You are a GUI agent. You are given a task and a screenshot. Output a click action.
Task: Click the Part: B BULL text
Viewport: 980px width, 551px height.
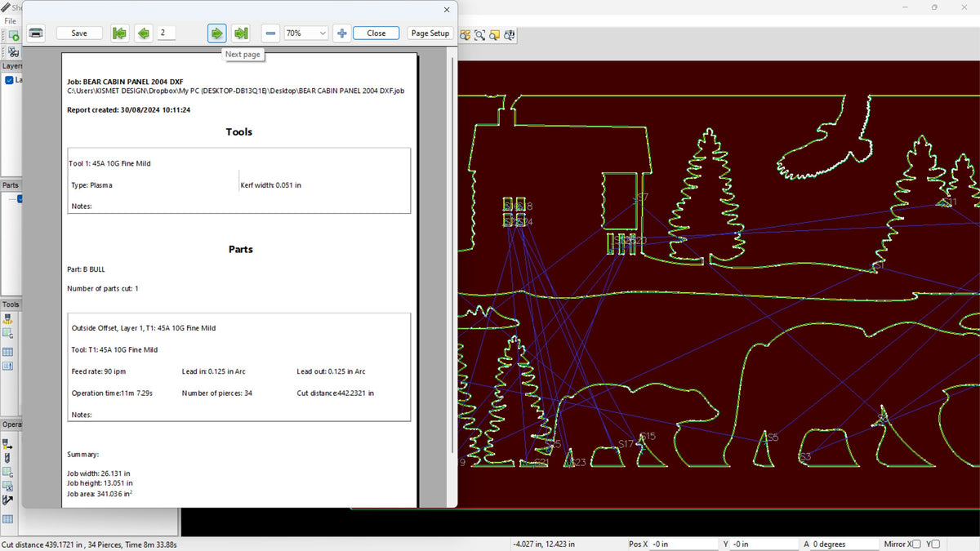pos(86,269)
